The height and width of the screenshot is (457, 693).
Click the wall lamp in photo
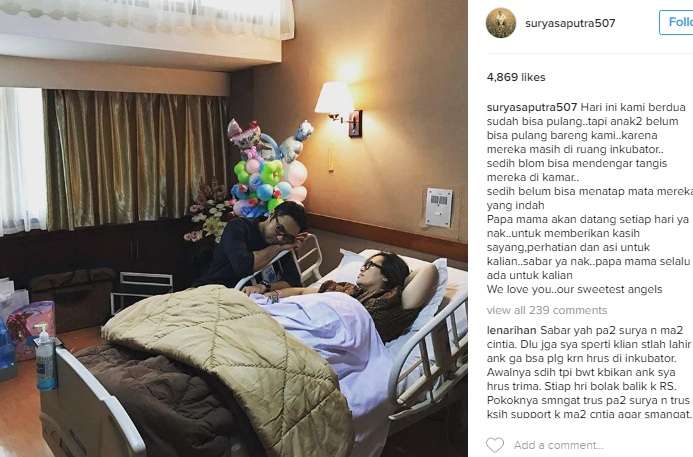pos(337,108)
